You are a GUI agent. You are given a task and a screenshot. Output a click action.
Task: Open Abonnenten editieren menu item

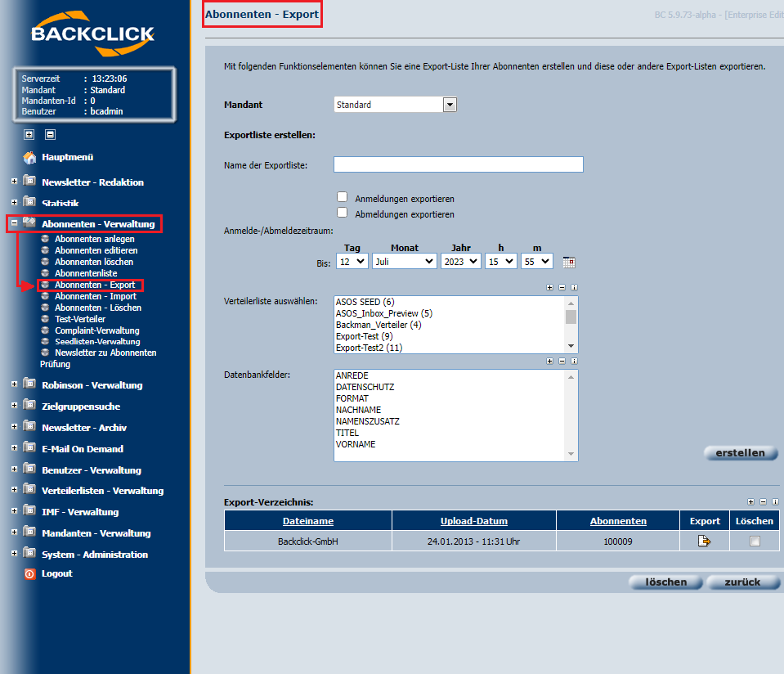[96, 250]
